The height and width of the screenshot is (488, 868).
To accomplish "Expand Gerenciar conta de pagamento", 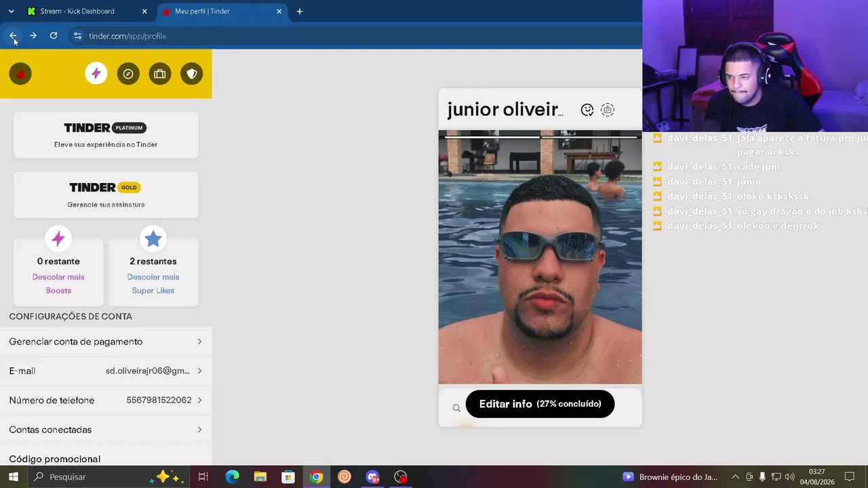I will 106,342.
